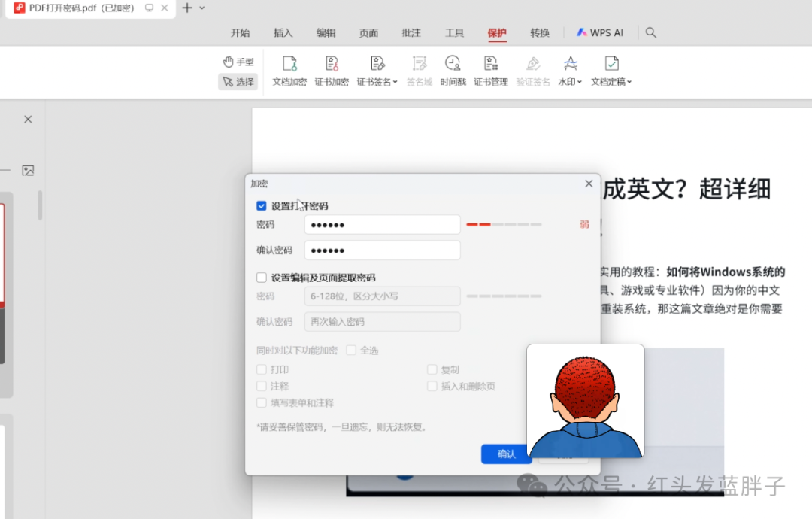Image resolution: width=812 pixels, height=519 pixels.
Task: Click the password strength indicator bar
Action: tap(504, 225)
